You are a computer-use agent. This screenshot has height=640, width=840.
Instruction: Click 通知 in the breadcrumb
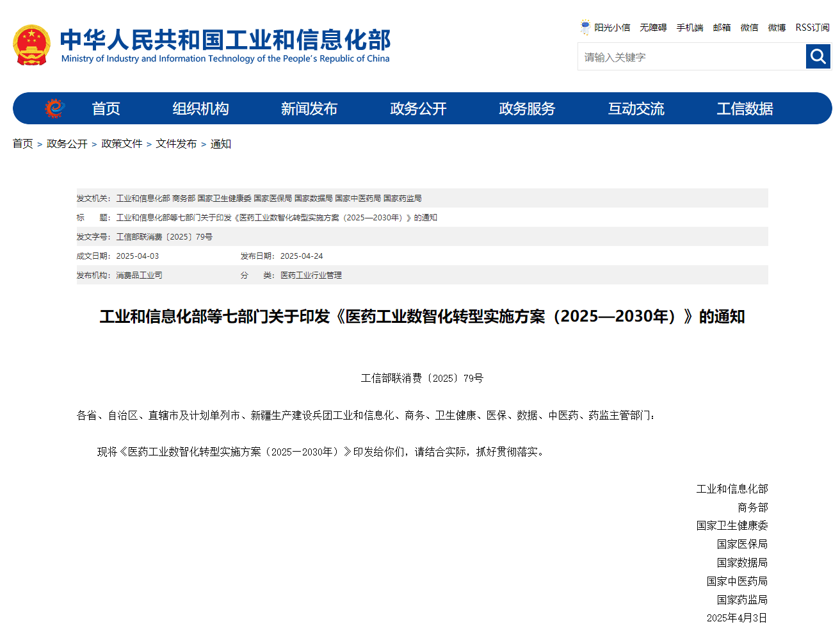click(221, 144)
